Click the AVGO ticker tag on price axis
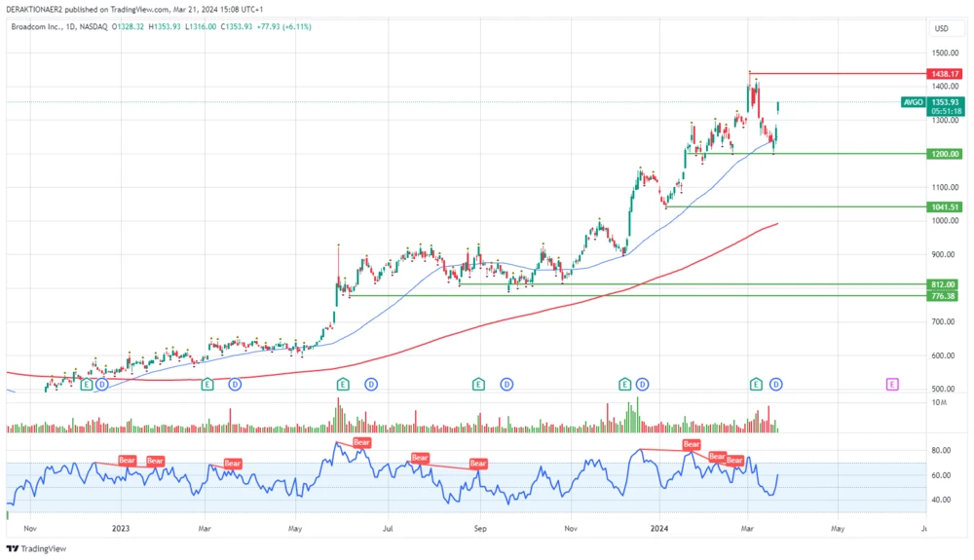The height and width of the screenshot is (560, 974). click(x=914, y=102)
